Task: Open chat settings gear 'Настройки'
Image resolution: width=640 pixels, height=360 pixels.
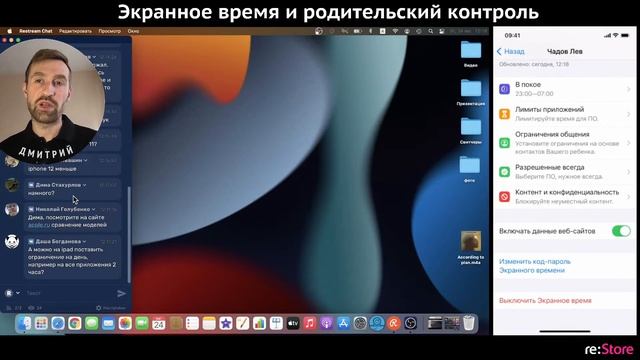Action: 111,308
